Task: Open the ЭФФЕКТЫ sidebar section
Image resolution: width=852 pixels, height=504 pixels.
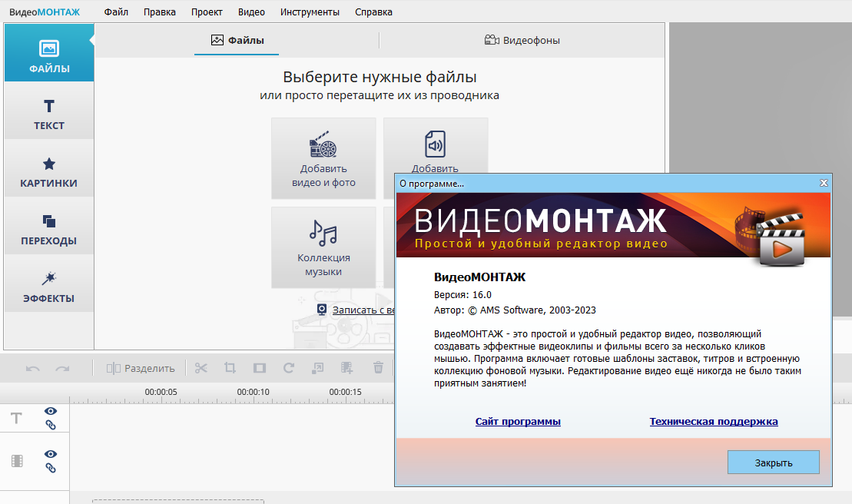Action: [49, 283]
